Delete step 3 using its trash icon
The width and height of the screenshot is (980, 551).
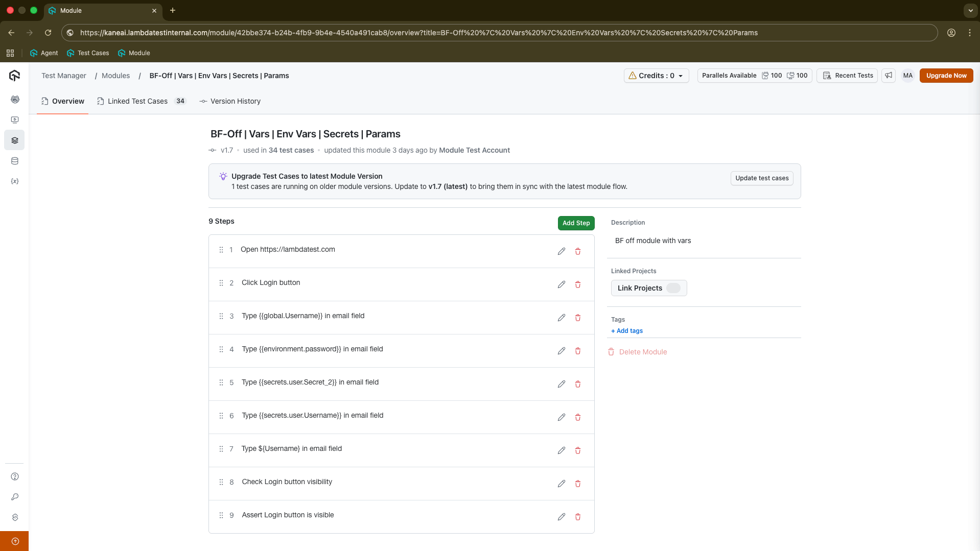coord(578,318)
